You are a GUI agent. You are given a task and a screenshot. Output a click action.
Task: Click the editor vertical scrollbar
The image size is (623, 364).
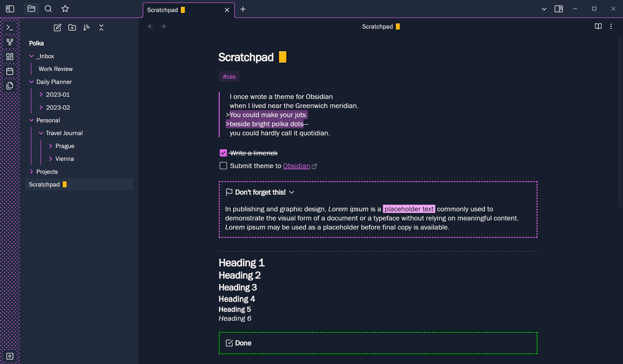[x=620, y=123]
